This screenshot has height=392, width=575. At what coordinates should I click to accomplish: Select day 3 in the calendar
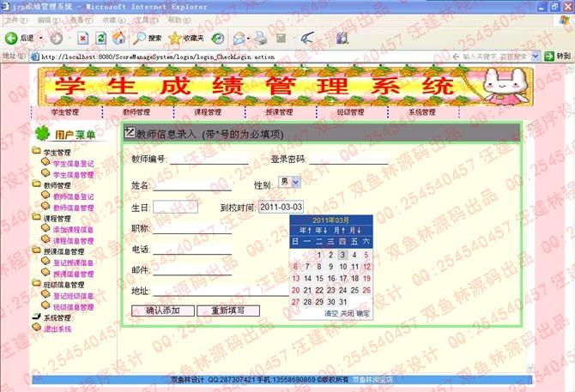click(x=342, y=255)
